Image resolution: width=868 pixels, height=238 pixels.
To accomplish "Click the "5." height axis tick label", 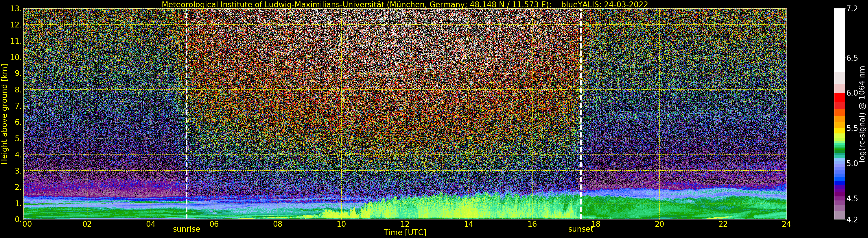I will click(x=18, y=138).
